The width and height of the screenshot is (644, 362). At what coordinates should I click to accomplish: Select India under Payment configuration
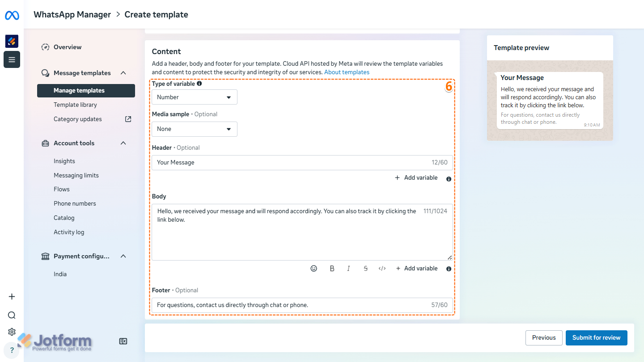tap(60, 274)
